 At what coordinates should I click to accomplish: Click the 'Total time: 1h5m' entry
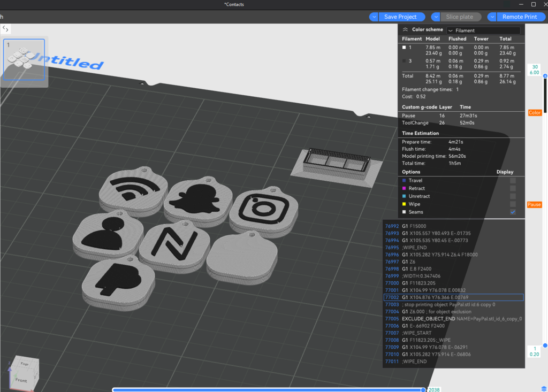(x=431, y=163)
